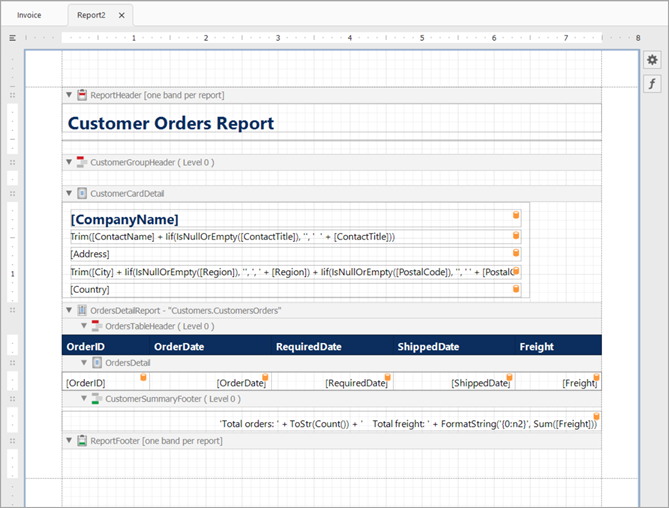This screenshot has width=669, height=508.
Task: Click the data binding icon on City row
Action: click(516, 270)
